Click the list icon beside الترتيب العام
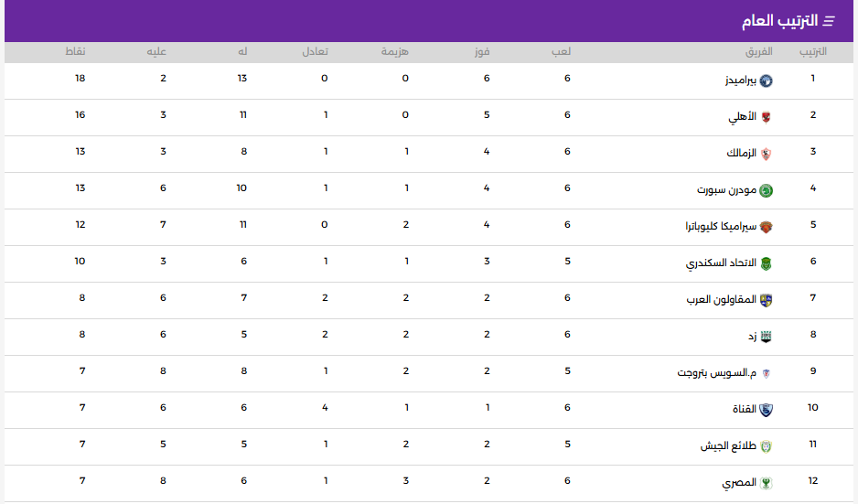The image size is (858, 504). (830, 21)
